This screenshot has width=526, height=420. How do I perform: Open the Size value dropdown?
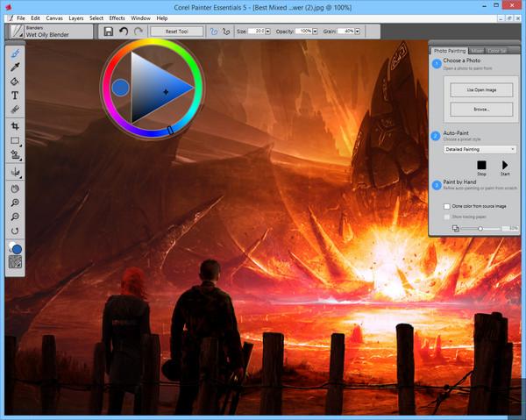click(267, 32)
